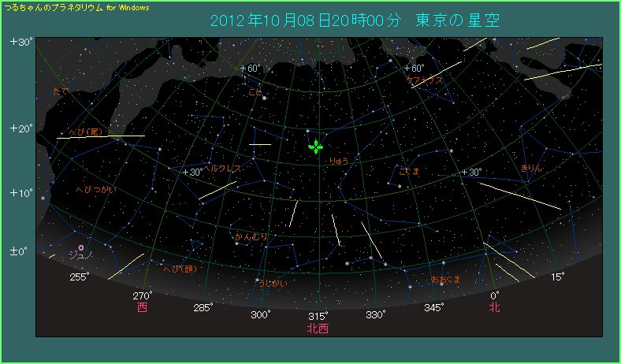Click the かんむり constellation label
Screen dimensions: 621x364
(x=251, y=237)
